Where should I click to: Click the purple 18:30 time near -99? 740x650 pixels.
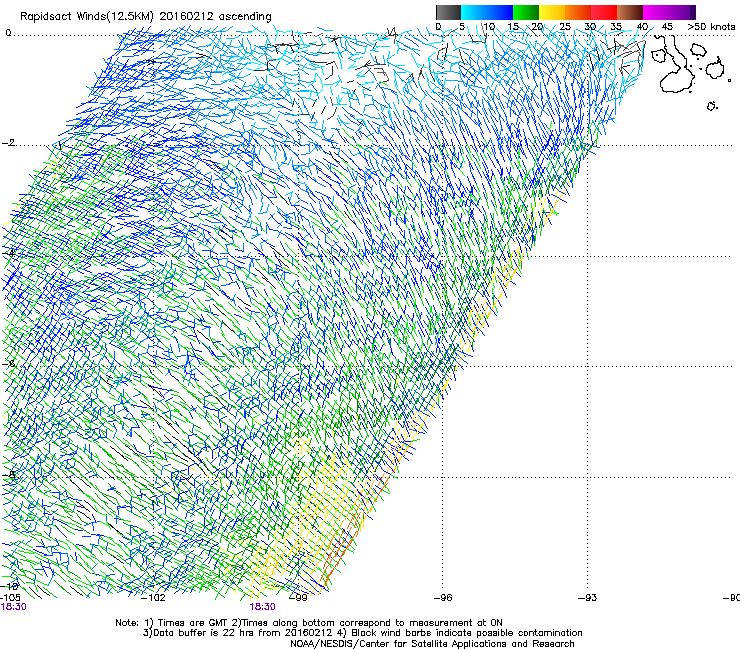tap(262, 607)
